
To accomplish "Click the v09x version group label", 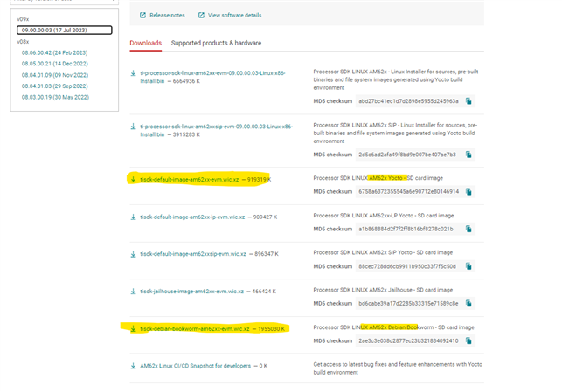I will (x=23, y=19).
